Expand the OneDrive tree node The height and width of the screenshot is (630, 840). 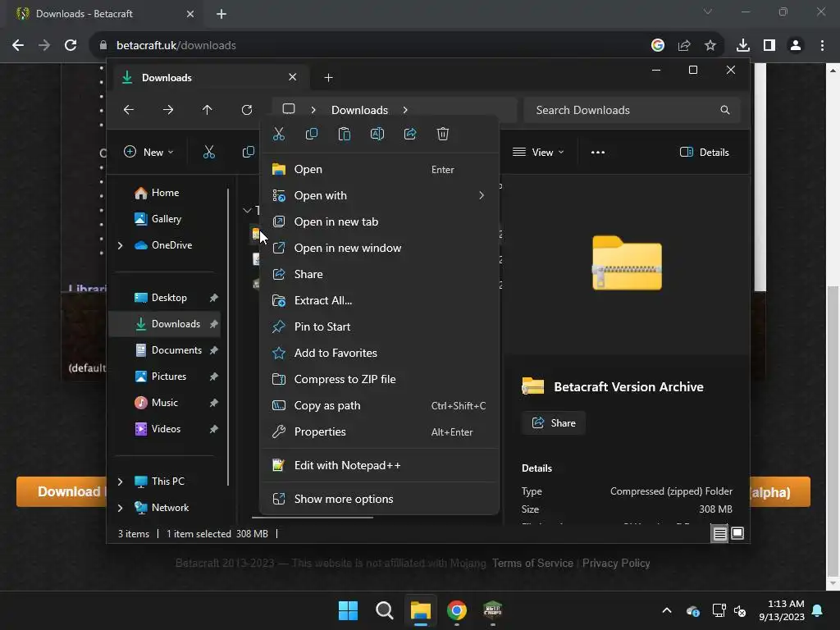(x=120, y=245)
